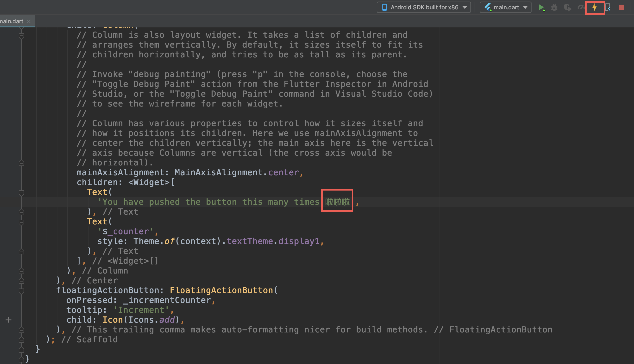Open the main.dart run configuration dropdown
Image resolution: width=634 pixels, height=364 pixels.
coord(505,7)
